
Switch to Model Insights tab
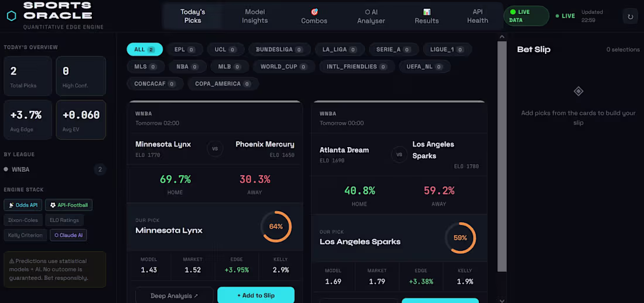point(255,16)
